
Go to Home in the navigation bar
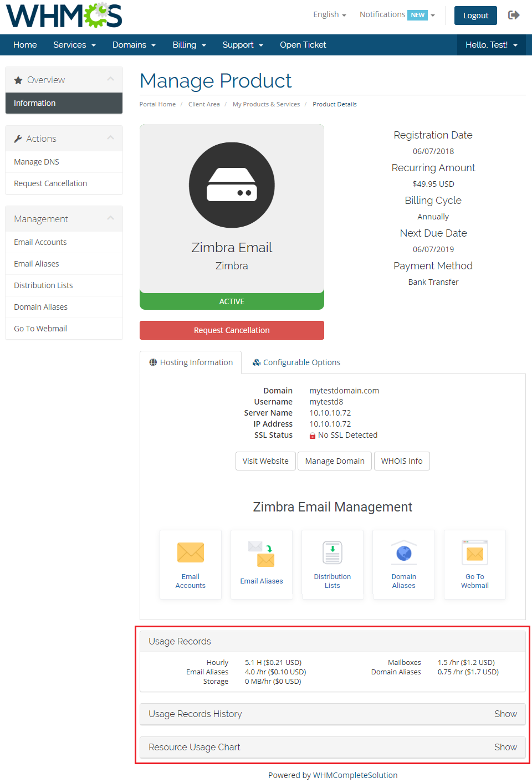point(25,45)
